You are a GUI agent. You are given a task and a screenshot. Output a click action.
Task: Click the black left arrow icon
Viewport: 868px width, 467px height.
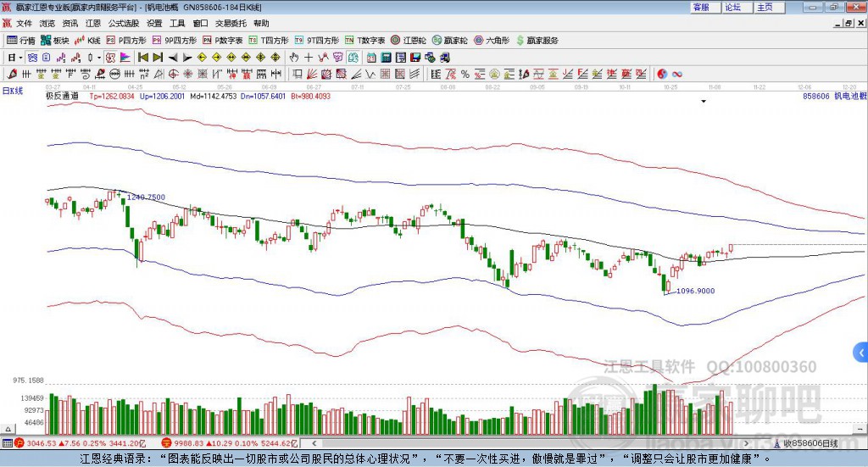tap(173, 58)
